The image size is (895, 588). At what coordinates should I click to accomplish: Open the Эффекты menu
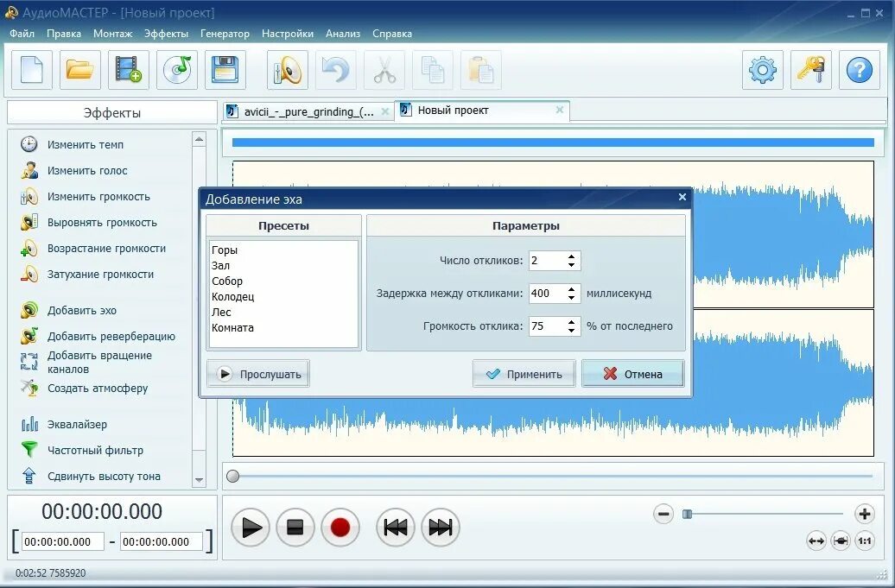166,34
